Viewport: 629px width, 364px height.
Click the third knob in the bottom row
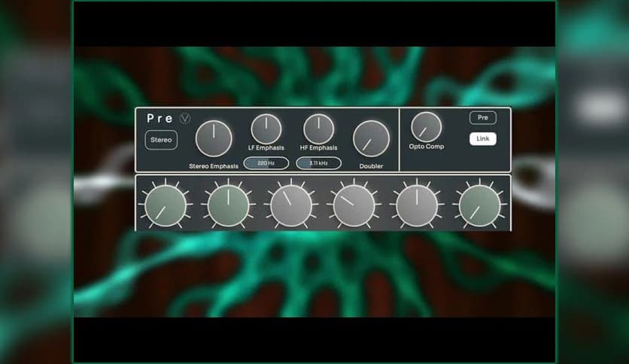click(x=291, y=205)
